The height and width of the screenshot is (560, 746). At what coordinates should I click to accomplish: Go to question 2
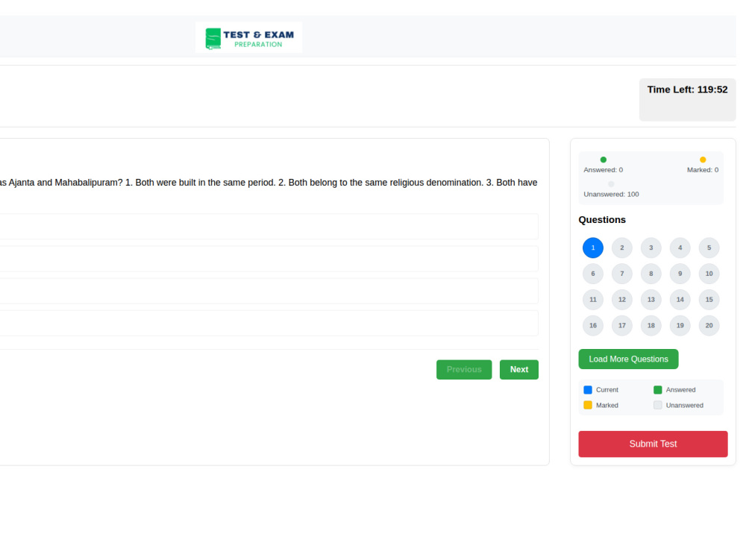tap(622, 248)
